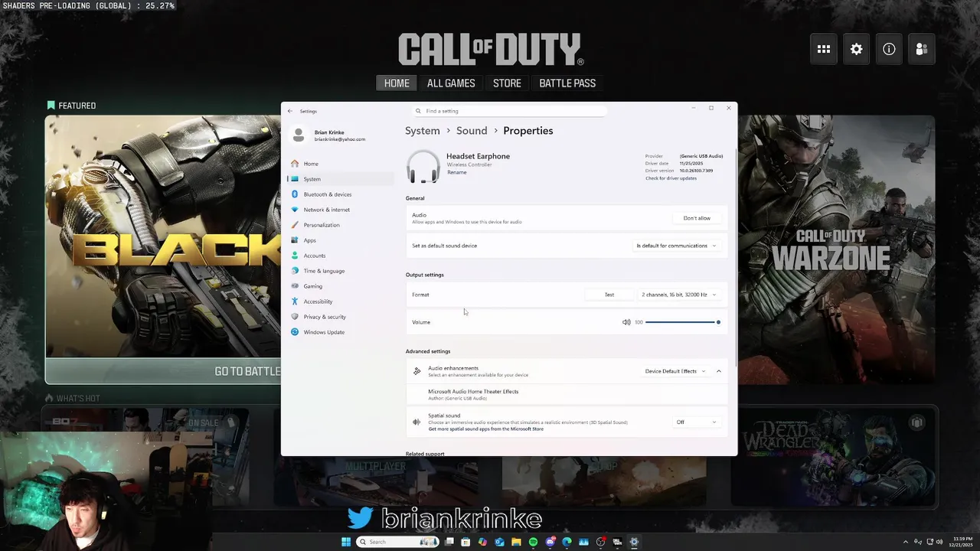Switch to the HOME tab in Call of Duty
This screenshot has width=980, height=551.
397,83
